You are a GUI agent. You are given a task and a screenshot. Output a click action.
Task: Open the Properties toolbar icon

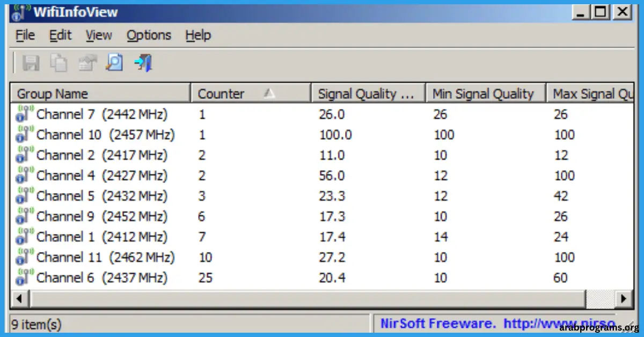pos(87,63)
